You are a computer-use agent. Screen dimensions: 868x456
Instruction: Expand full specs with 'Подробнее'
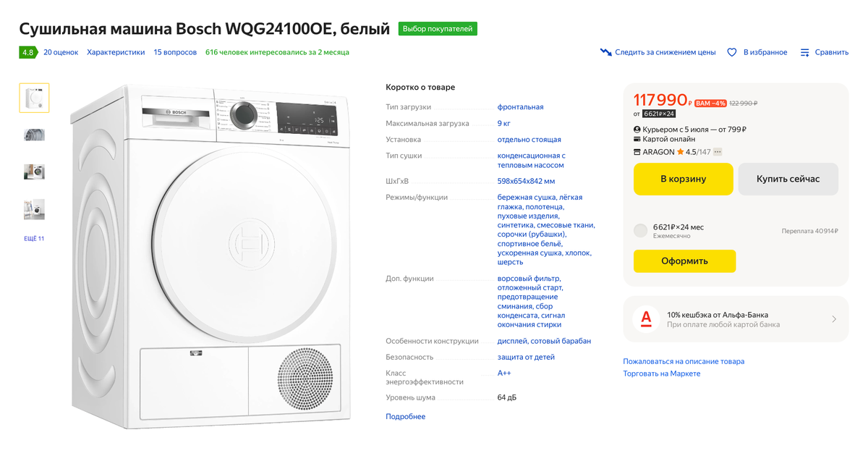406,416
